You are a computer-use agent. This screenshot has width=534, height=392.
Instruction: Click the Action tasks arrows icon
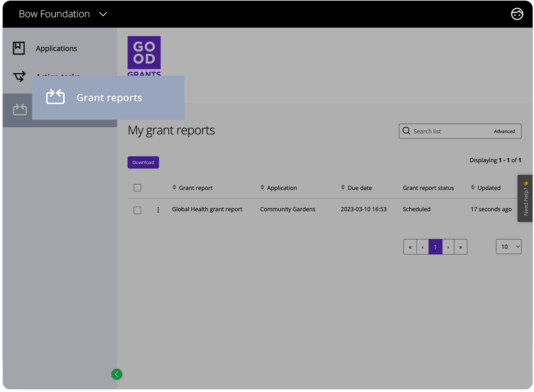tap(19, 76)
